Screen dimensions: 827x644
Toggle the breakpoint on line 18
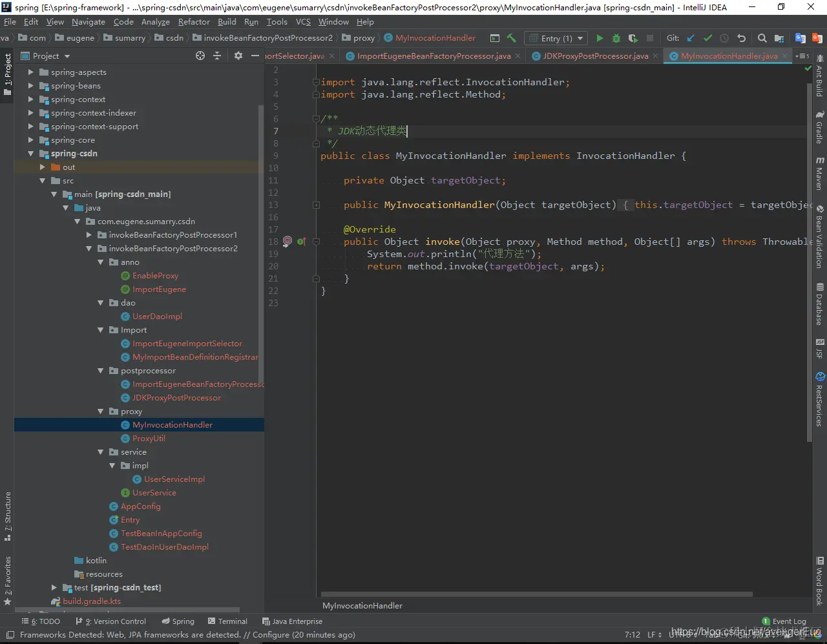pos(288,242)
